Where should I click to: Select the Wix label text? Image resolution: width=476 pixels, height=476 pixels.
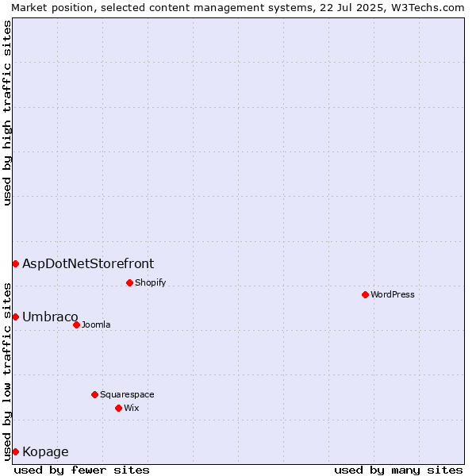[x=132, y=409]
